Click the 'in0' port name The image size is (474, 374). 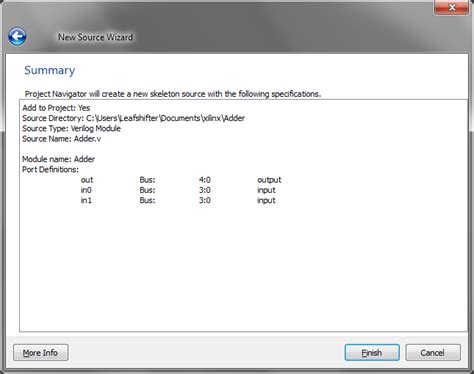86,190
